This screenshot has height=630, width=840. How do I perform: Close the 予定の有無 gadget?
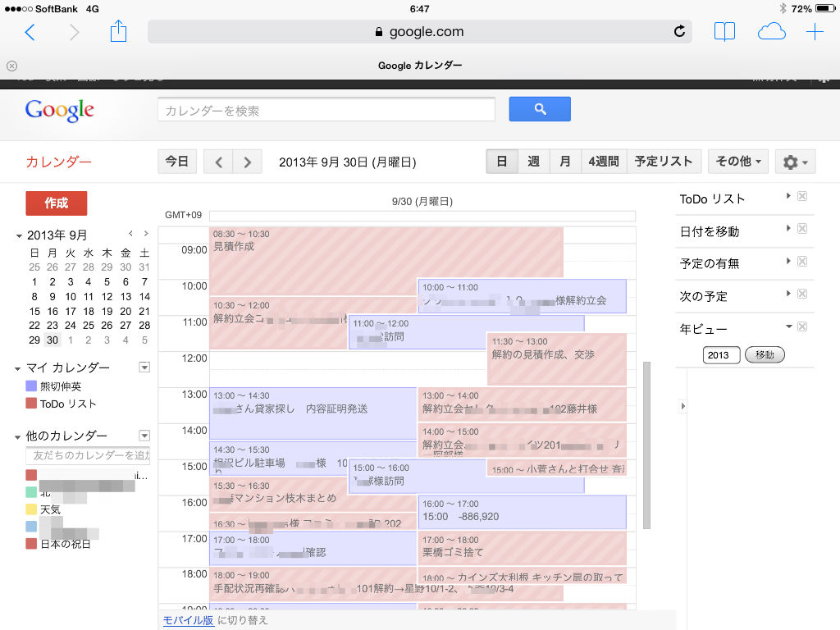point(802,262)
